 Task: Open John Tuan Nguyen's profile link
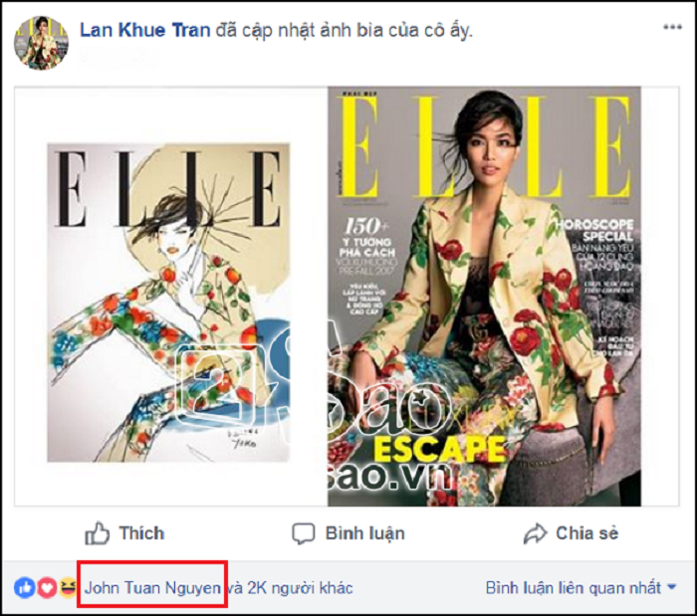tap(152, 588)
